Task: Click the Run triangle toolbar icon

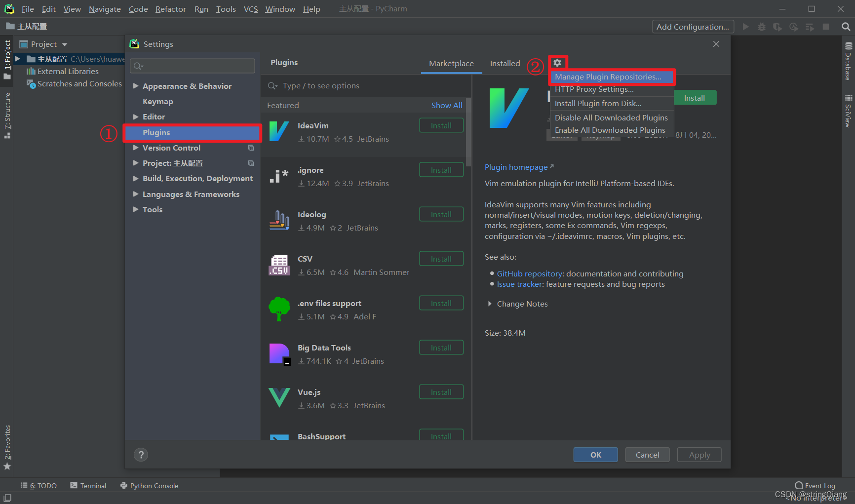Action: [x=746, y=27]
